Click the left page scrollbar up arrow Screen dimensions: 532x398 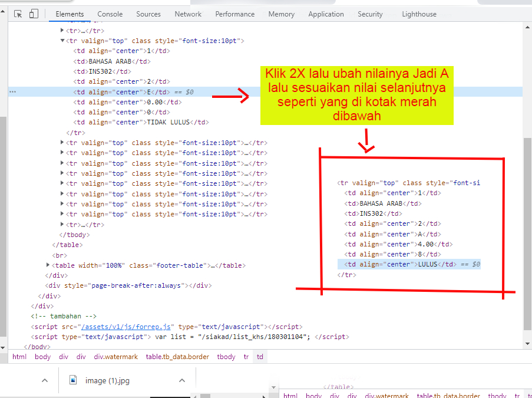click(x=3, y=11)
